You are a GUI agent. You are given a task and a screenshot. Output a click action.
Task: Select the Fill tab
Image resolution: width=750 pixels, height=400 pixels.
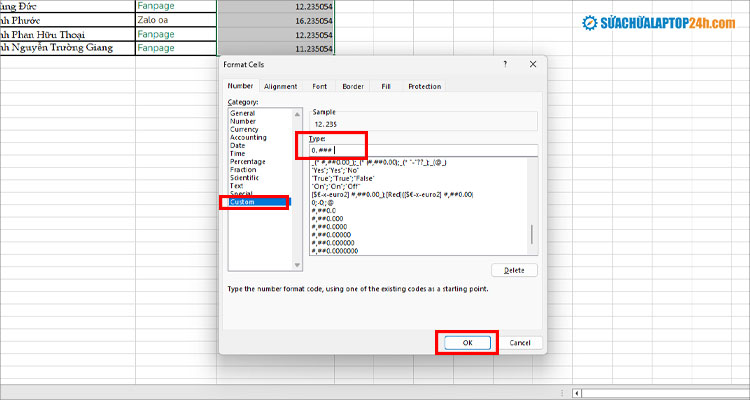pyautogui.click(x=385, y=87)
